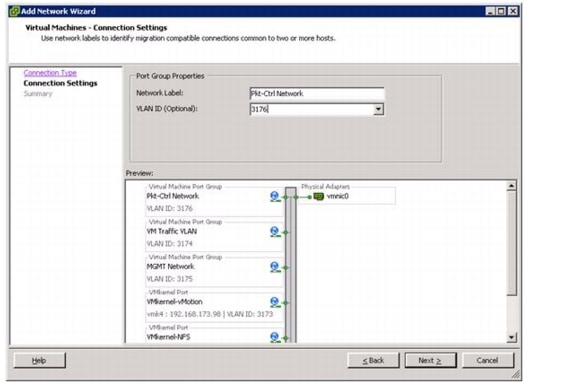
Task: Click the Pkt-Ctrl Network port group globe icon
Action: point(275,197)
